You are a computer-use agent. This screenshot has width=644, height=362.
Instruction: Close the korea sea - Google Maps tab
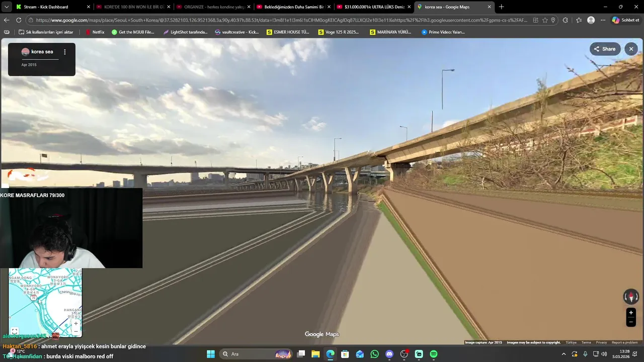coord(489,7)
